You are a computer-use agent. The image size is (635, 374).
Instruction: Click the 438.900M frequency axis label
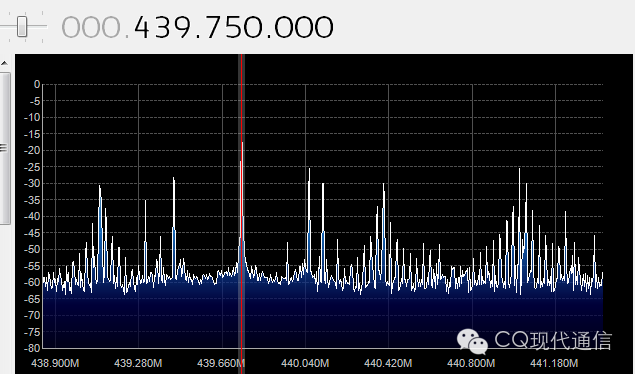[x=55, y=363]
